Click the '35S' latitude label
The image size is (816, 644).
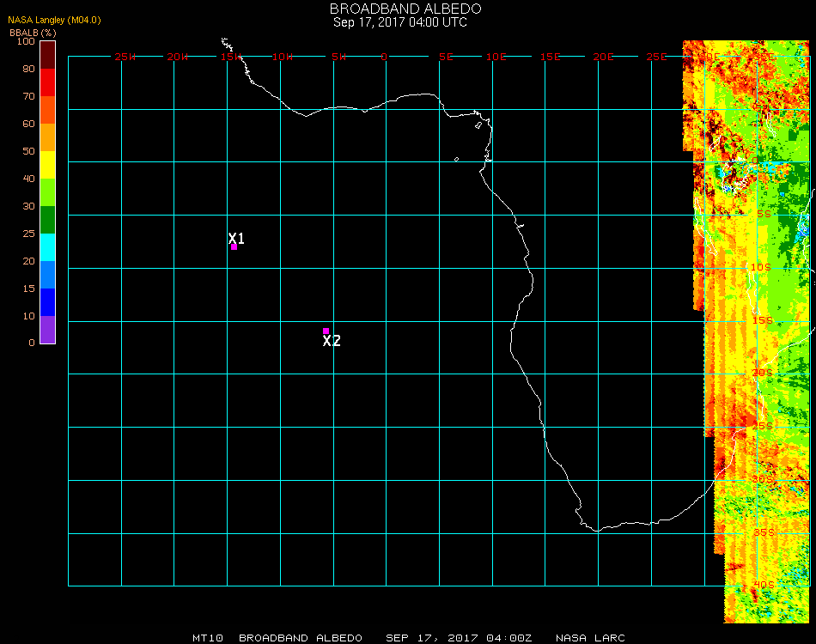[x=764, y=532]
